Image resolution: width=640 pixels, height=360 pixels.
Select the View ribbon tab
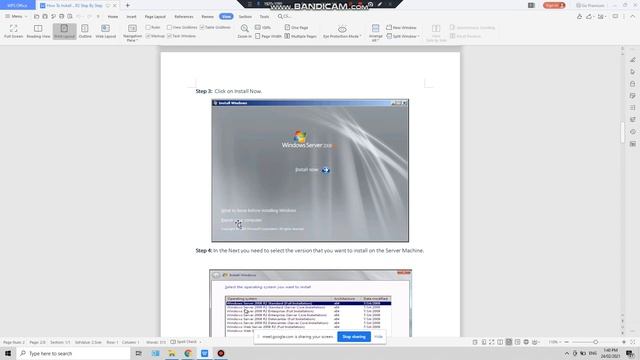[x=226, y=16]
